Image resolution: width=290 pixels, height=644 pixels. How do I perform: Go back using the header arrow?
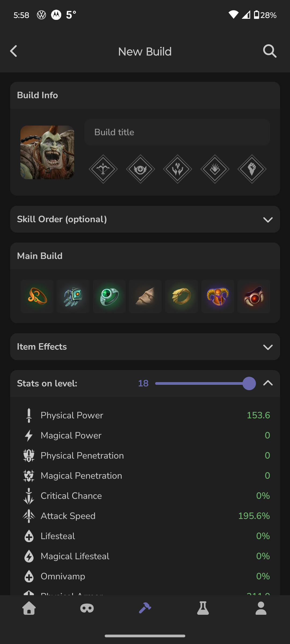tap(14, 51)
